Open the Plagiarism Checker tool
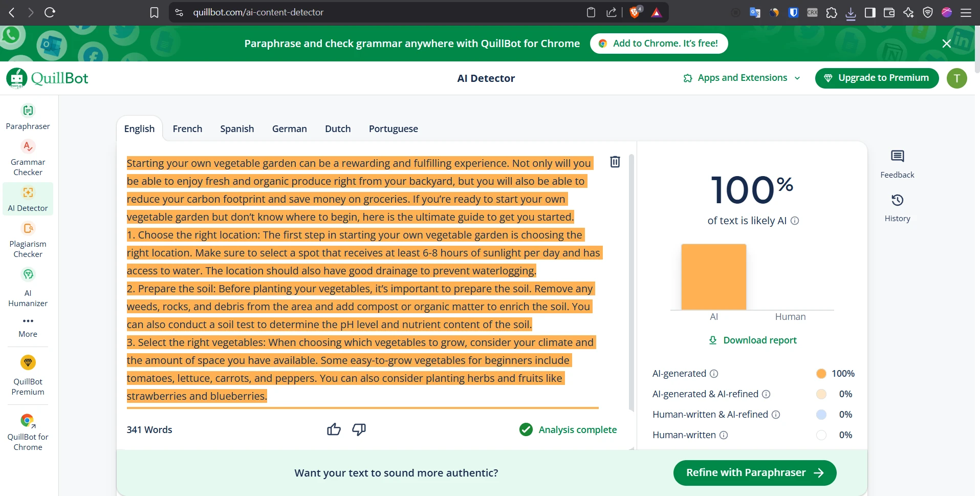 (x=28, y=240)
